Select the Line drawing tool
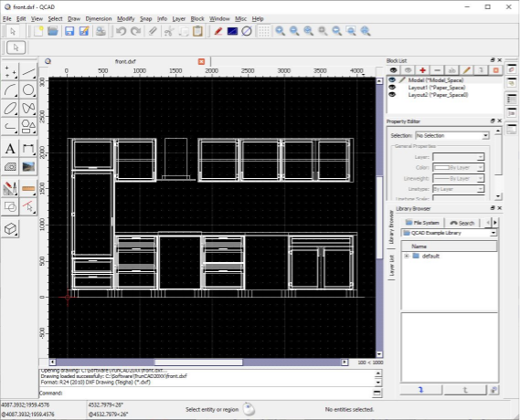 click(x=28, y=71)
